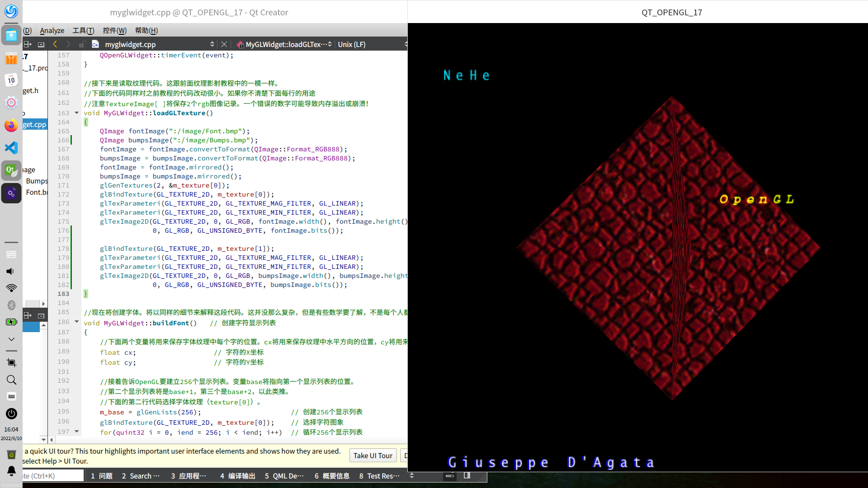The image size is (868, 488).
Task: Toggle the right sidebar visibility icon
Action: tap(467, 475)
